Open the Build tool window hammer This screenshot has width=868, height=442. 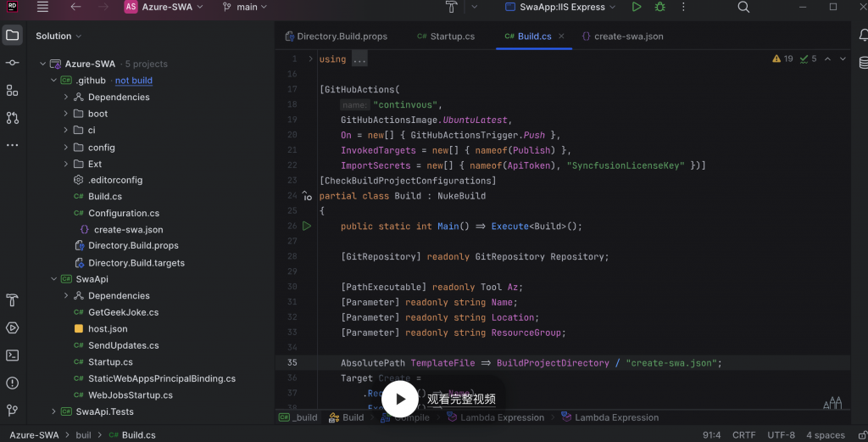coord(12,300)
